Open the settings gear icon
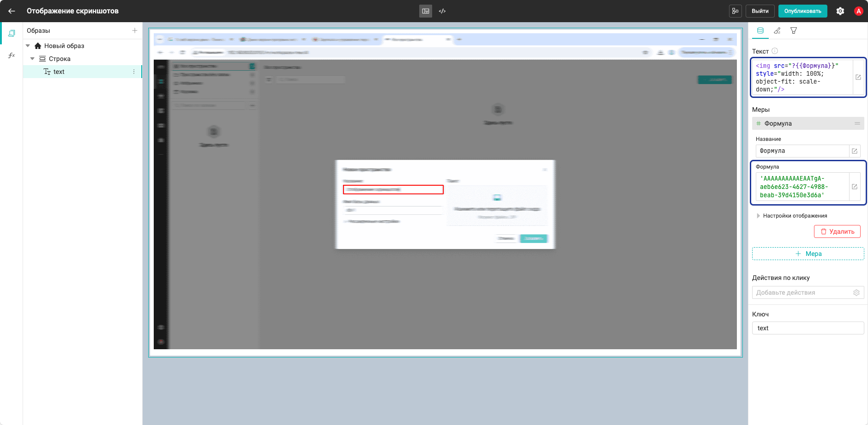The width and height of the screenshot is (868, 425). pyautogui.click(x=840, y=11)
